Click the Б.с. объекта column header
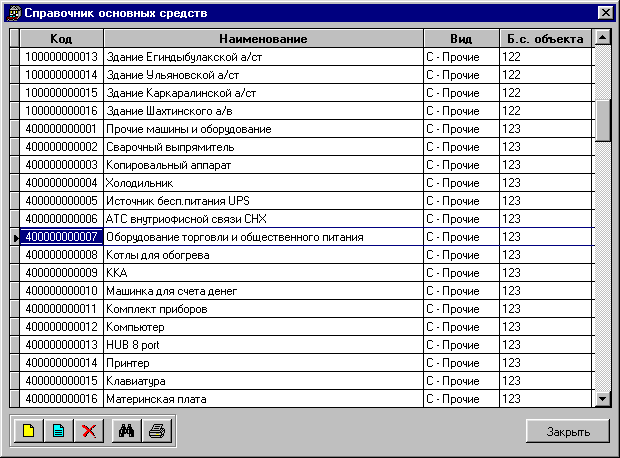Viewport: 620px width, 458px height. (x=545, y=38)
